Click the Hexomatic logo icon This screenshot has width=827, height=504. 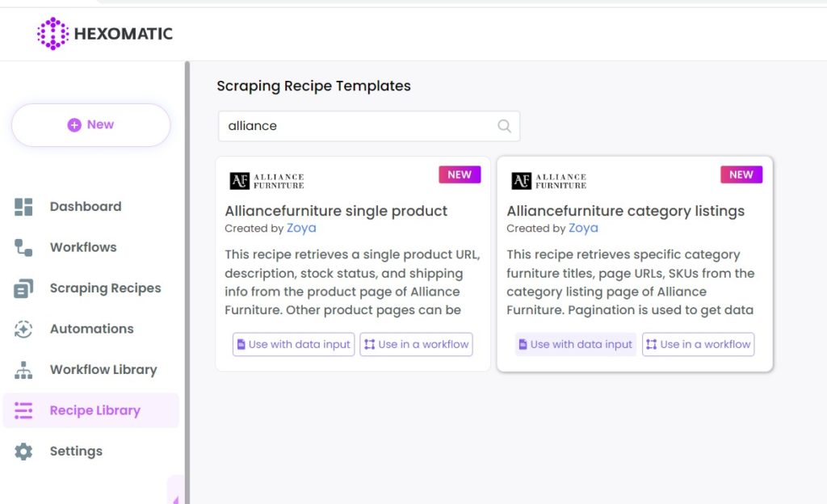pos(52,34)
